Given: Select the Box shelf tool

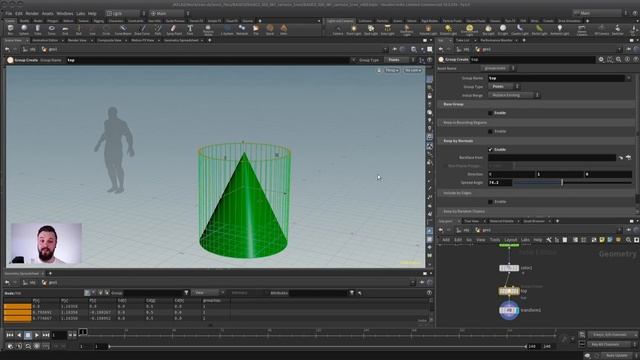Looking at the screenshot, I should click(x=11, y=29).
